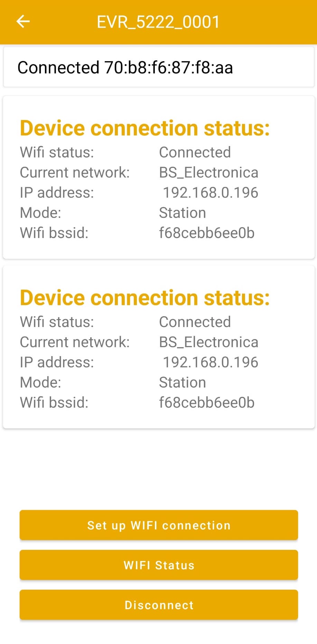Select the bssid value f68cebb6ee0b in upper card
This screenshot has width=317, height=644.
(x=207, y=233)
